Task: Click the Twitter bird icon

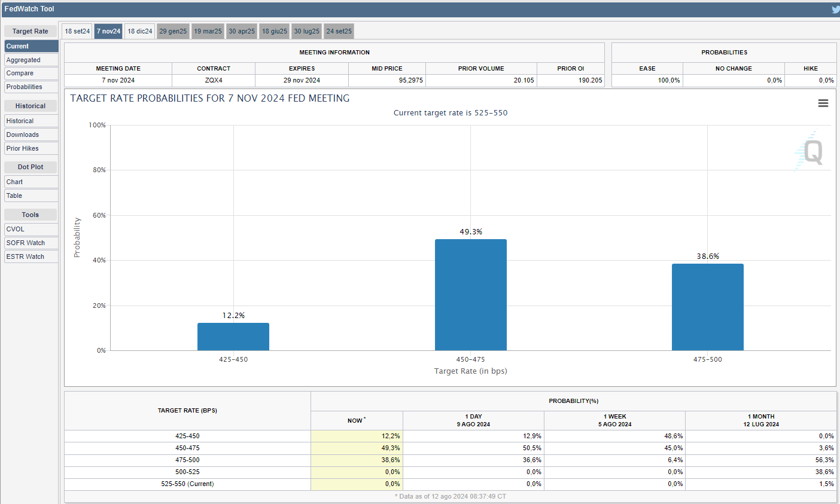Action: [x=835, y=9]
